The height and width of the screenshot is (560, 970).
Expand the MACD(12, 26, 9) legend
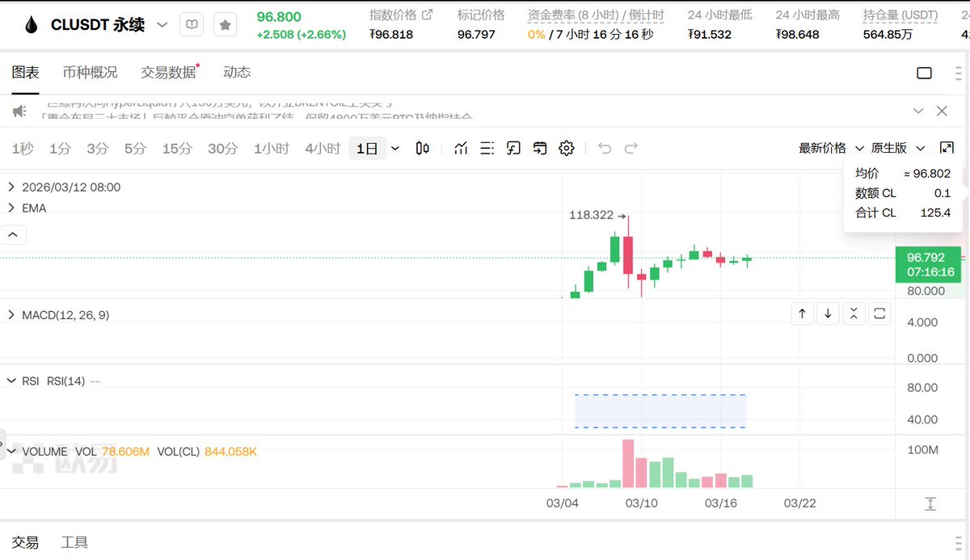click(11, 314)
